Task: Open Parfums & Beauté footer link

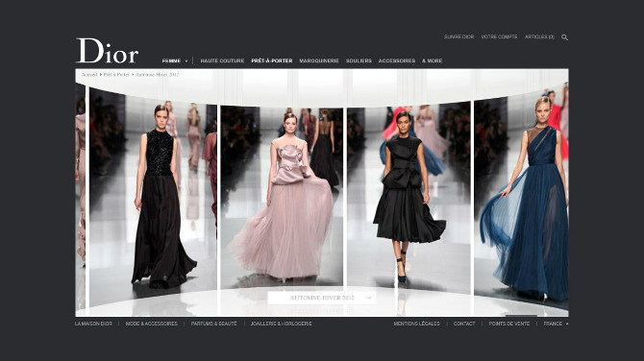Action: click(x=214, y=324)
